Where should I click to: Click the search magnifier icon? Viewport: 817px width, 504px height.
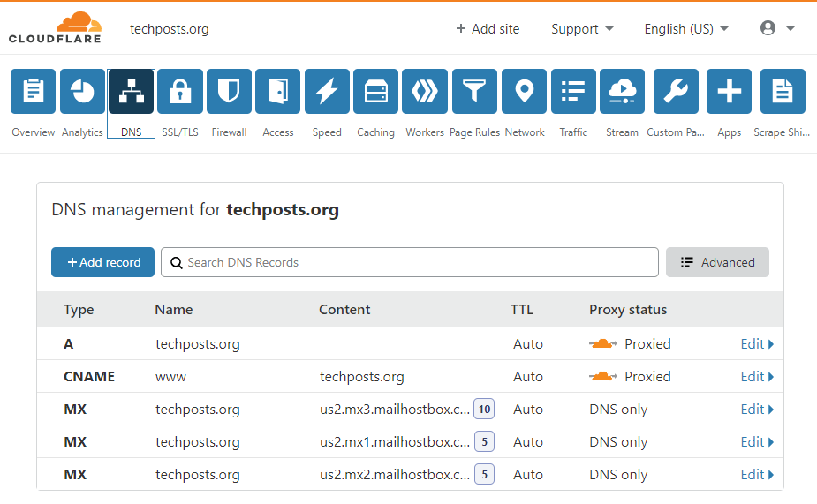coord(177,263)
